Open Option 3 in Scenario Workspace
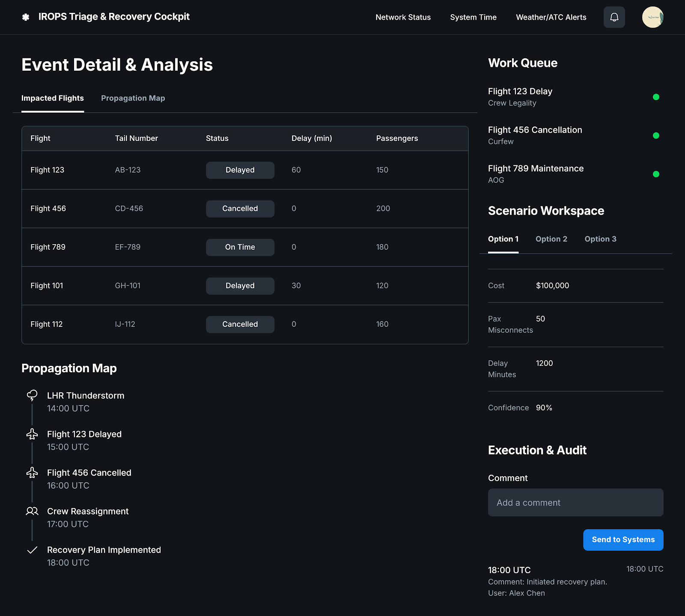The height and width of the screenshot is (616, 685). point(600,239)
